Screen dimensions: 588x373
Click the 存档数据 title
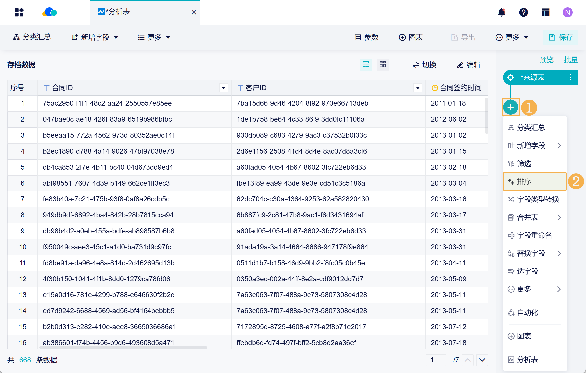[x=21, y=65]
